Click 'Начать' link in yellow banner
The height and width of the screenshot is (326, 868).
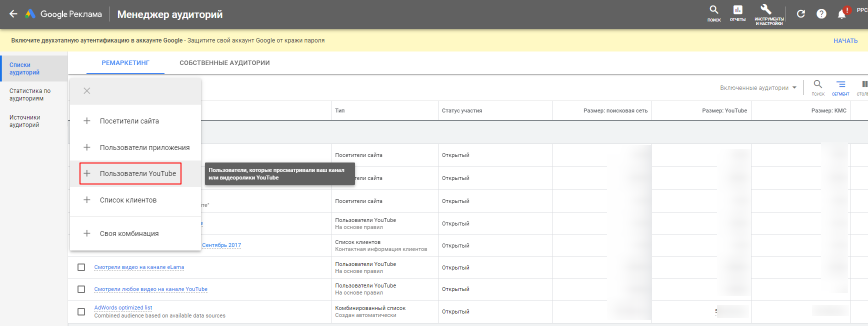click(x=845, y=41)
